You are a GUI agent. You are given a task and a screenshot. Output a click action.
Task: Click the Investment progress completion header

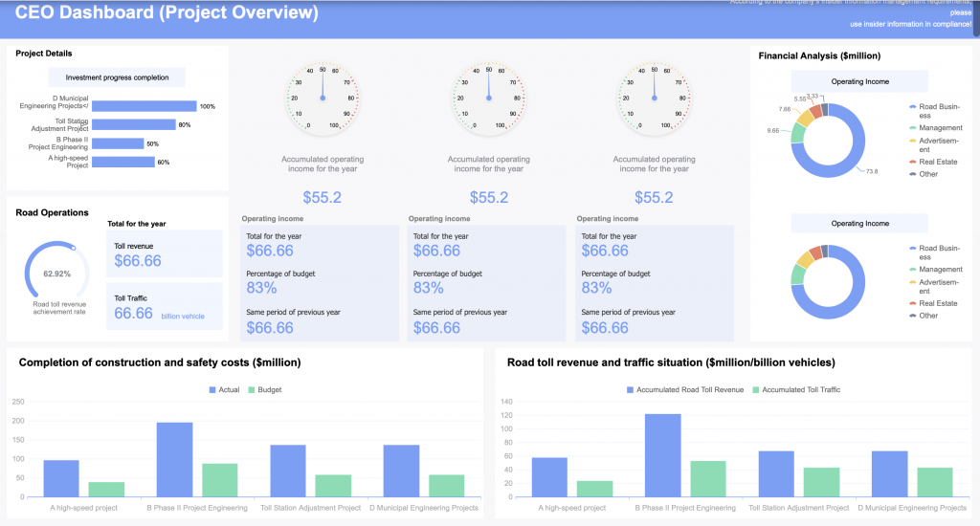tap(117, 77)
